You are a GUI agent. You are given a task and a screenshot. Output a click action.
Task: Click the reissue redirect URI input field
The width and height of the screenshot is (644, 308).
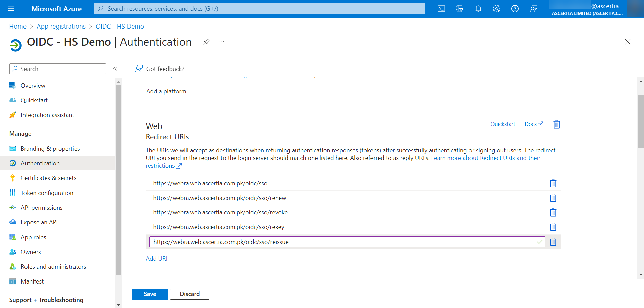(x=342, y=242)
